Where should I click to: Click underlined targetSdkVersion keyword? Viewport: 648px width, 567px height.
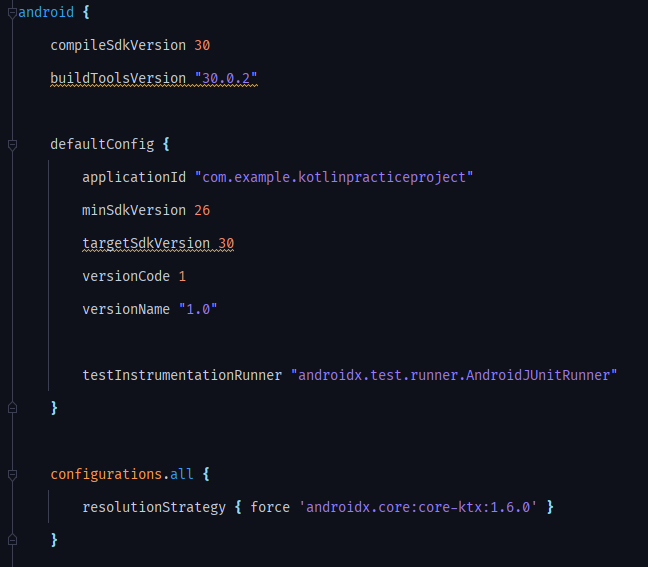pyautogui.click(x=146, y=243)
